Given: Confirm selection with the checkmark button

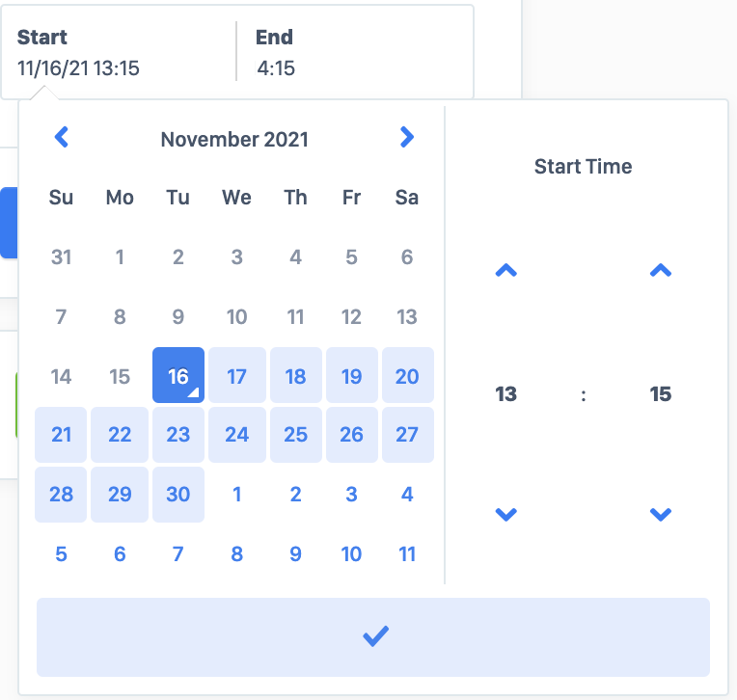Looking at the screenshot, I should (373, 637).
